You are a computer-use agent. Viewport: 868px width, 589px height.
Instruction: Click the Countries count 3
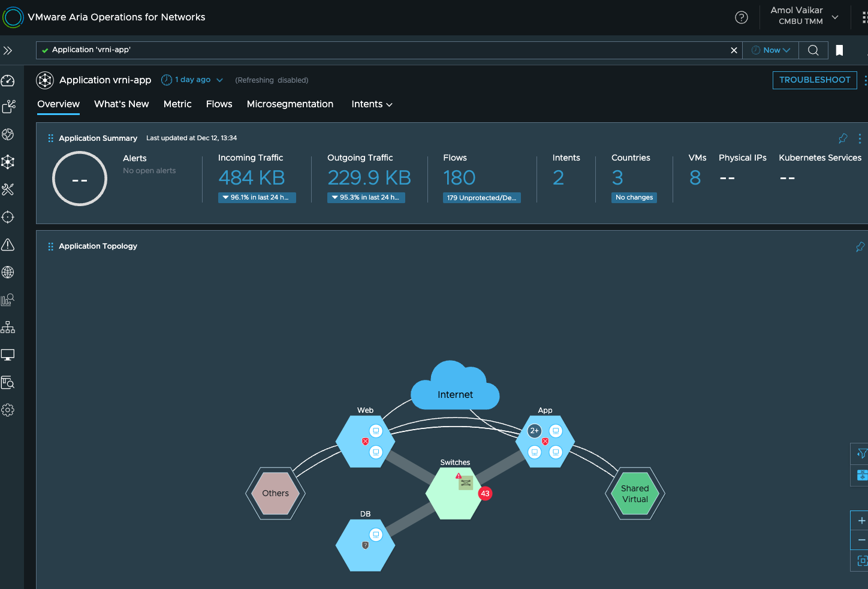tap(617, 177)
